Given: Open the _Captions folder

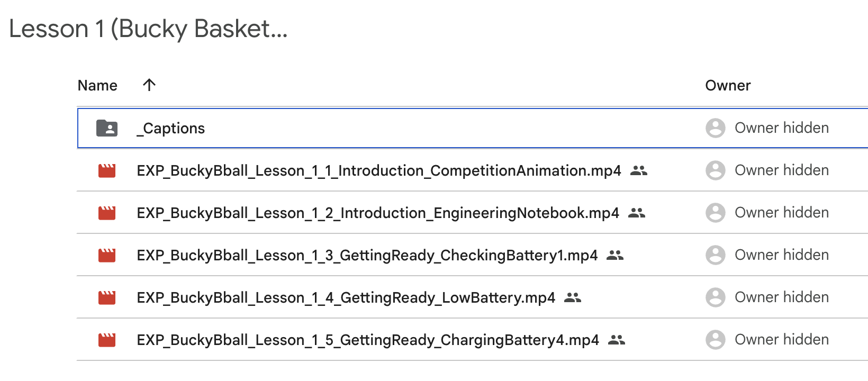Looking at the screenshot, I should pyautogui.click(x=171, y=128).
